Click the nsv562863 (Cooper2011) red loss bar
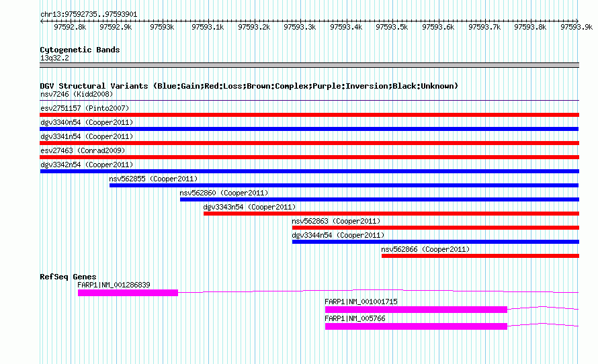The image size is (598, 364). click(435, 228)
